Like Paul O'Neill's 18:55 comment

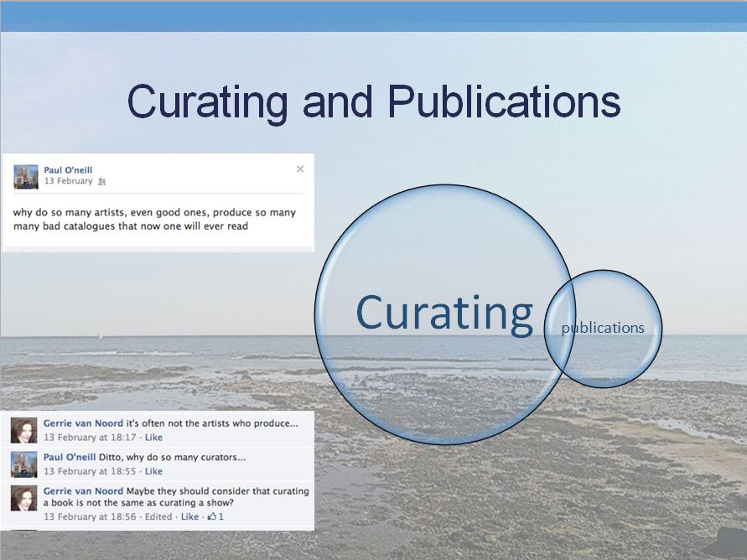click(153, 471)
